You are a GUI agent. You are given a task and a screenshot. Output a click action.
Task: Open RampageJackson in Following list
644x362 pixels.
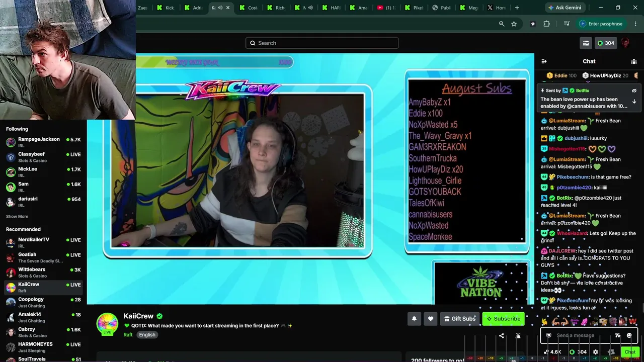pyautogui.click(x=43, y=142)
